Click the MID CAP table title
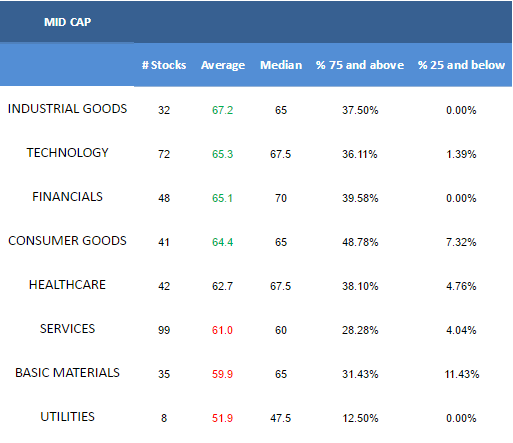The width and height of the screenshot is (513, 443). (67, 22)
